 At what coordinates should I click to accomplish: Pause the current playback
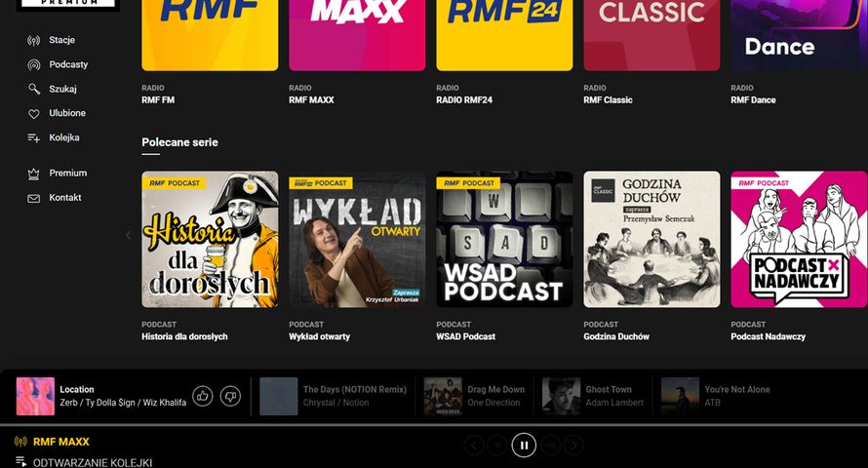524,445
